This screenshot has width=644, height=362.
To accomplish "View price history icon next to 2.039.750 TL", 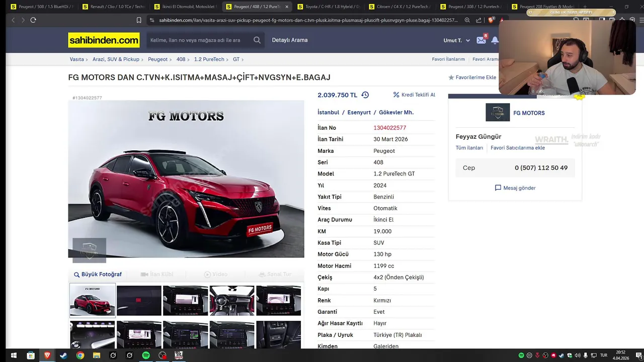I will tap(365, 95).
